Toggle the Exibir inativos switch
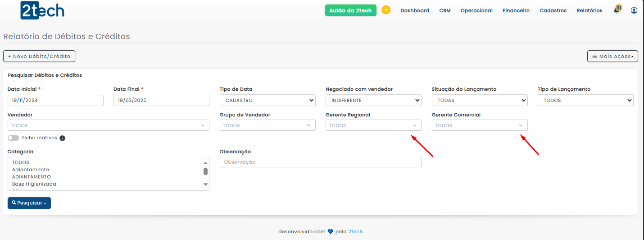This screenshot has width=644, height=240. coord(13,138)
